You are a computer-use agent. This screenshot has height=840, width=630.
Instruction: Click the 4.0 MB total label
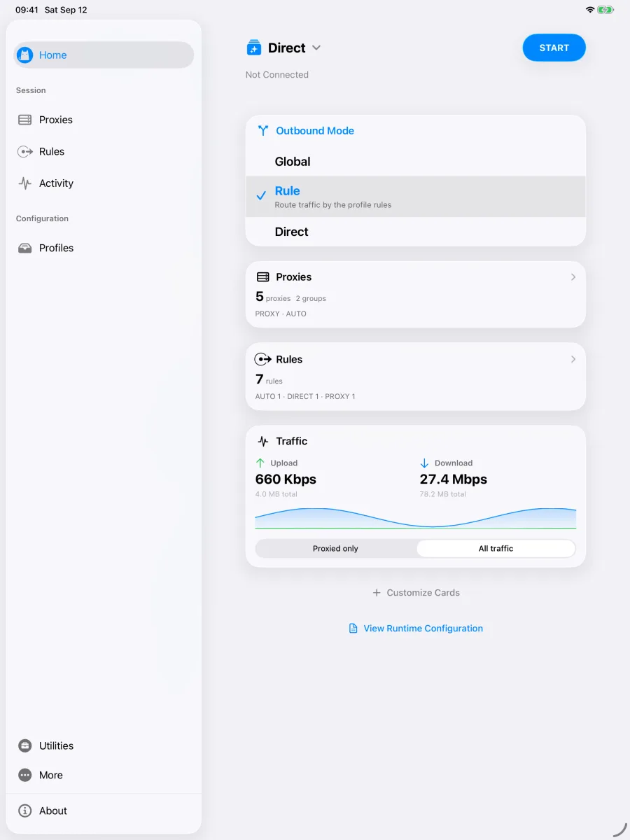pyautogui.click(x=276, y=494)
